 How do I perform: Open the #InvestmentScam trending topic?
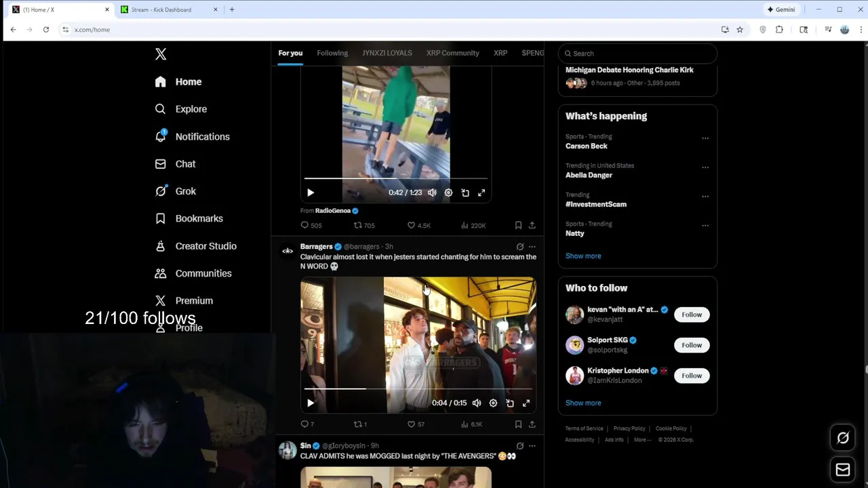[596, 204]
